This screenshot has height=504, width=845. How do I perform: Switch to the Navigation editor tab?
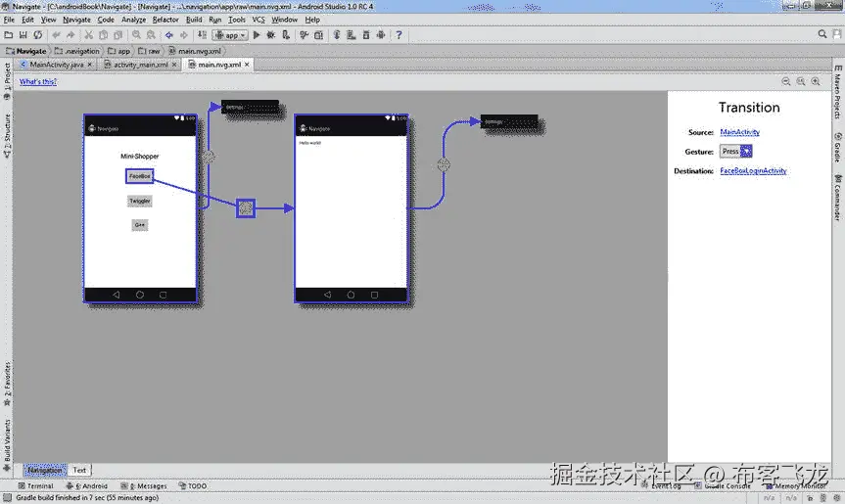coord(45,470)
